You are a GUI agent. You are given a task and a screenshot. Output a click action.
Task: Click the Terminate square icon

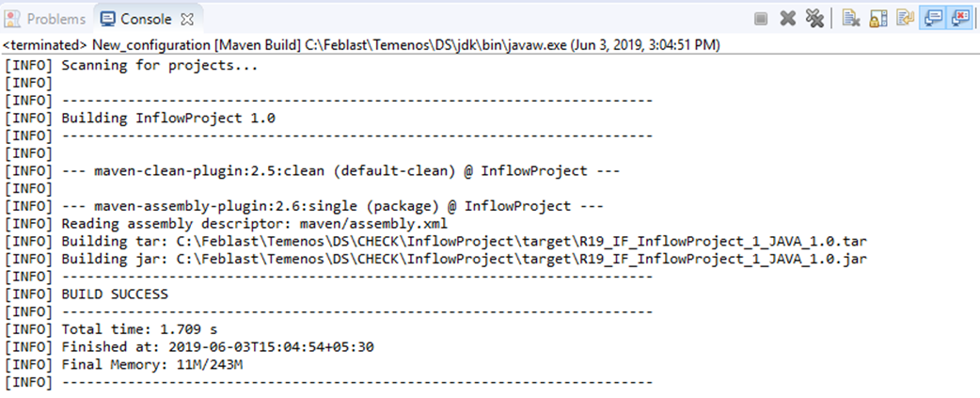(762, 18)
